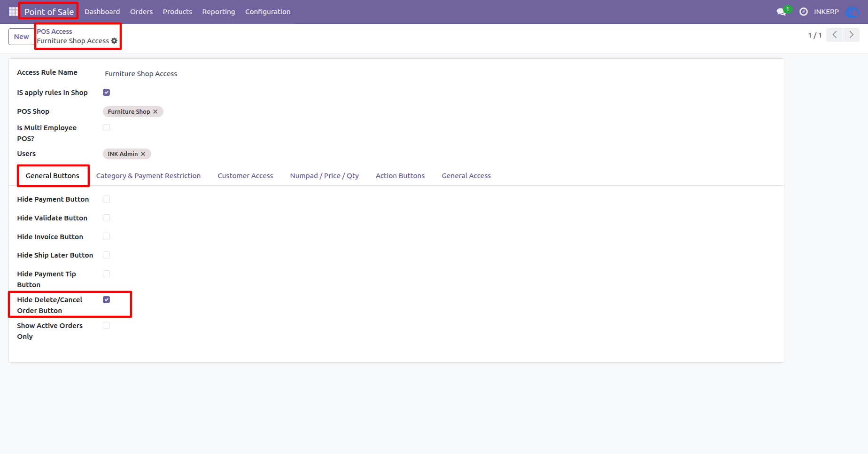868x454 pixels.
Task: Open the gear actions menu beside Furniture Shop Access
Action: click(x=114, y=41)
